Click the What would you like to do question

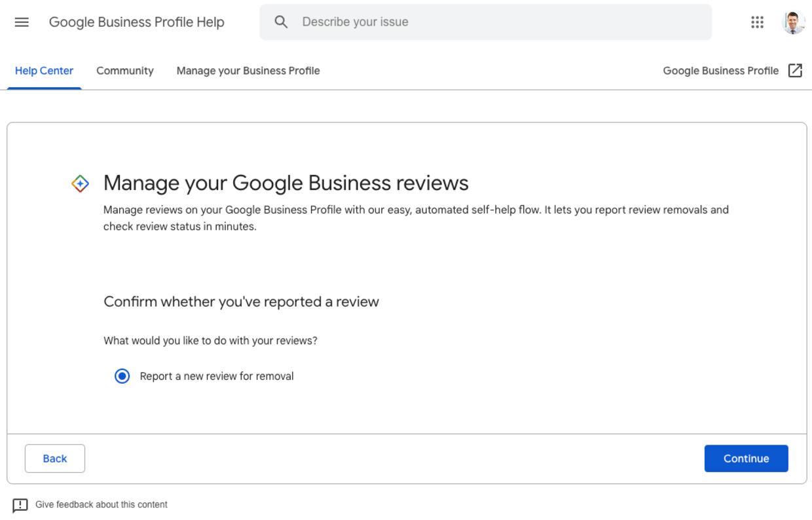click(210, 341)
